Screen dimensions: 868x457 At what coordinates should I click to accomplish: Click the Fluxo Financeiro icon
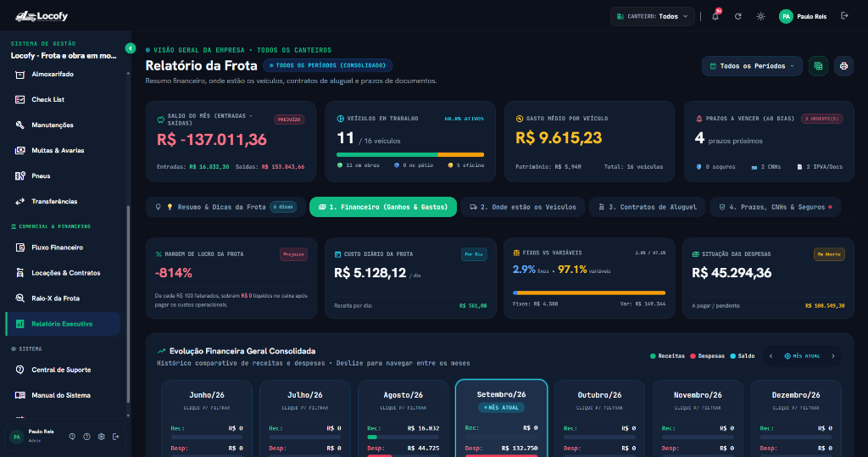click(x=20, y=248)
